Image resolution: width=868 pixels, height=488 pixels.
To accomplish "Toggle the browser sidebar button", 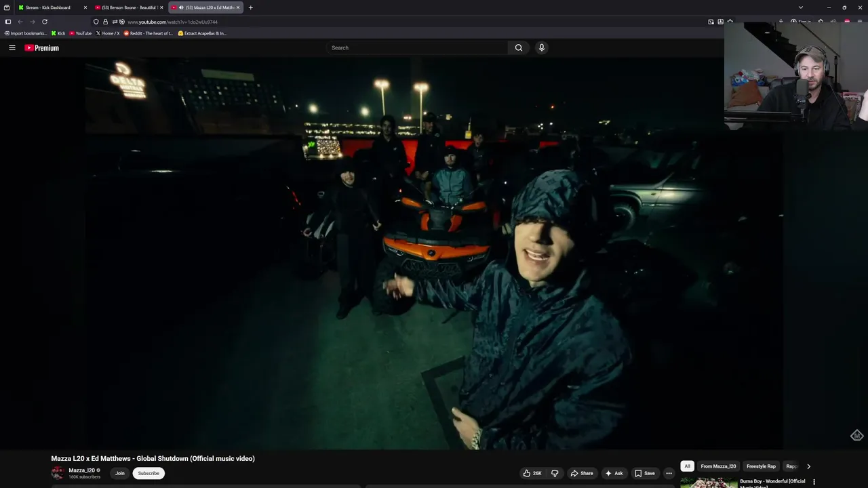I will [8, 22].
